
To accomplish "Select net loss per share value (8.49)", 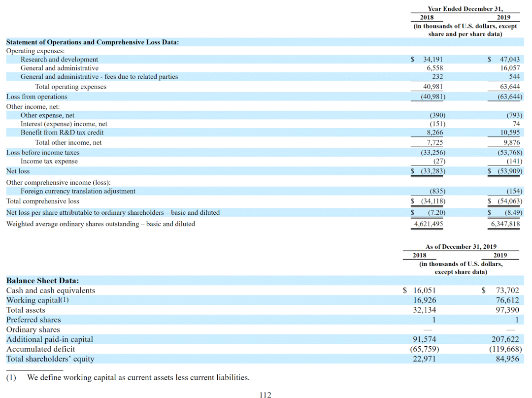I will point(513,213).
